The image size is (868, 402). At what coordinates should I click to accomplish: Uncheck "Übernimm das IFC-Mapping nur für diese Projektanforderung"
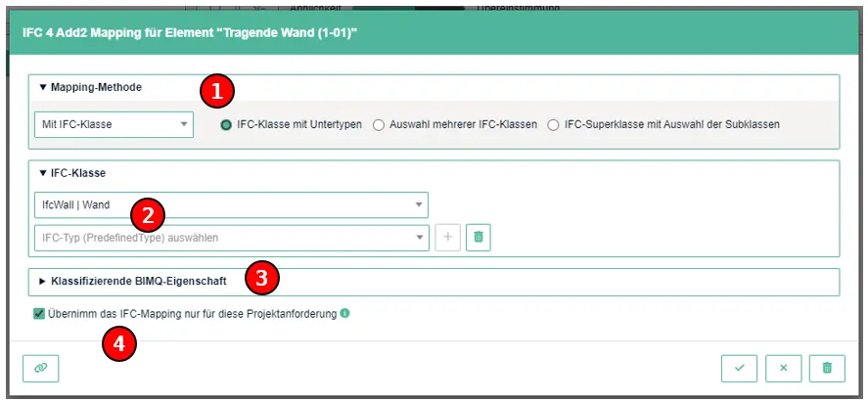click(x=39, y=314)
